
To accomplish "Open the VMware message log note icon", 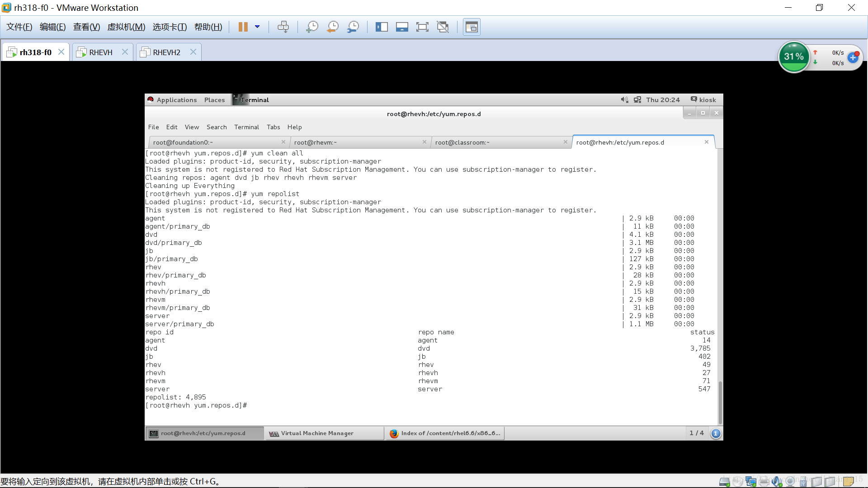I will [849, 482].
